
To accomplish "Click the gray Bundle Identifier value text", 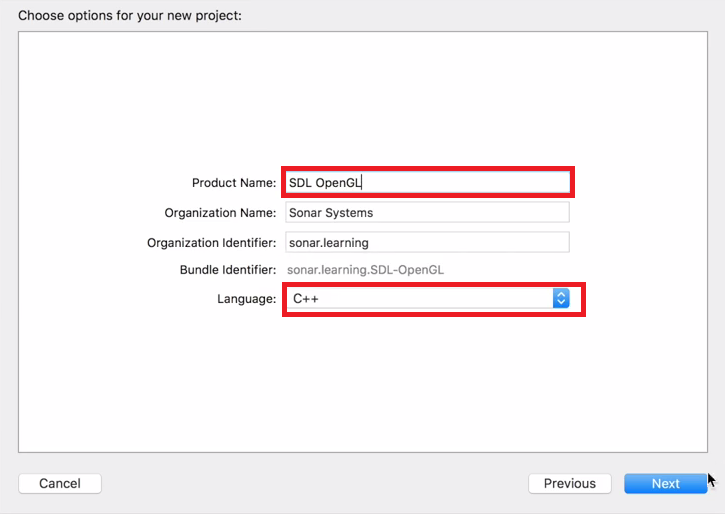I will 365,270.
